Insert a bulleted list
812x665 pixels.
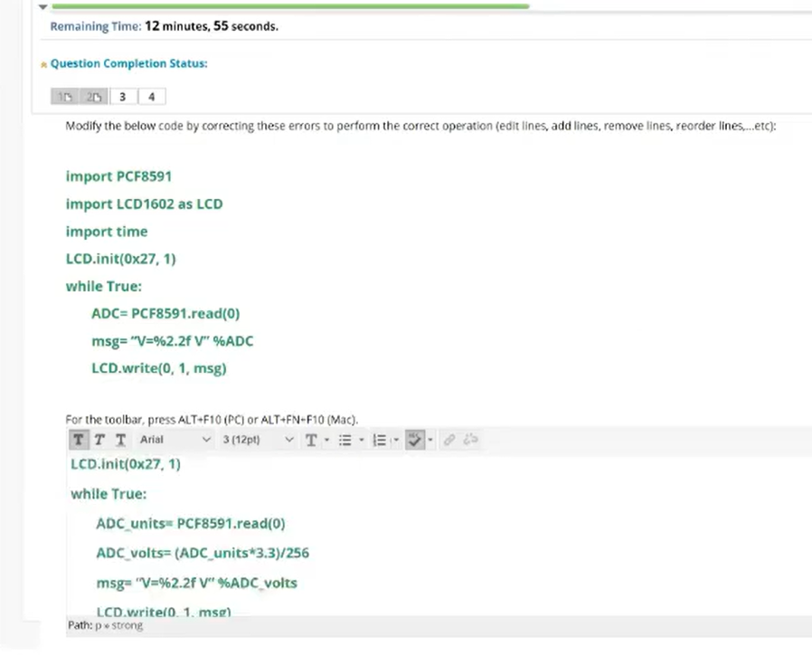click(x=345, y=440)
